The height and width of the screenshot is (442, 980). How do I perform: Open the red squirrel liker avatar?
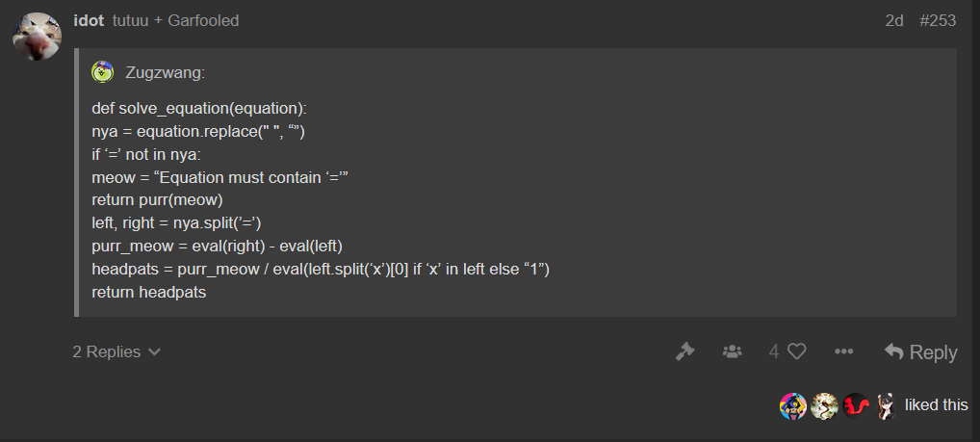click(856, 405)
